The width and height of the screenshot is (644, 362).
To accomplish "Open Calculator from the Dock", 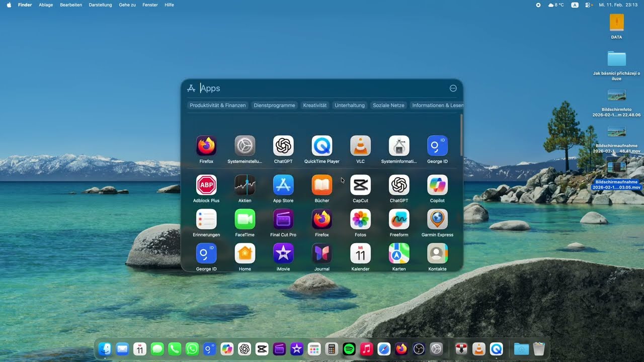I will (x=332, y=349).
